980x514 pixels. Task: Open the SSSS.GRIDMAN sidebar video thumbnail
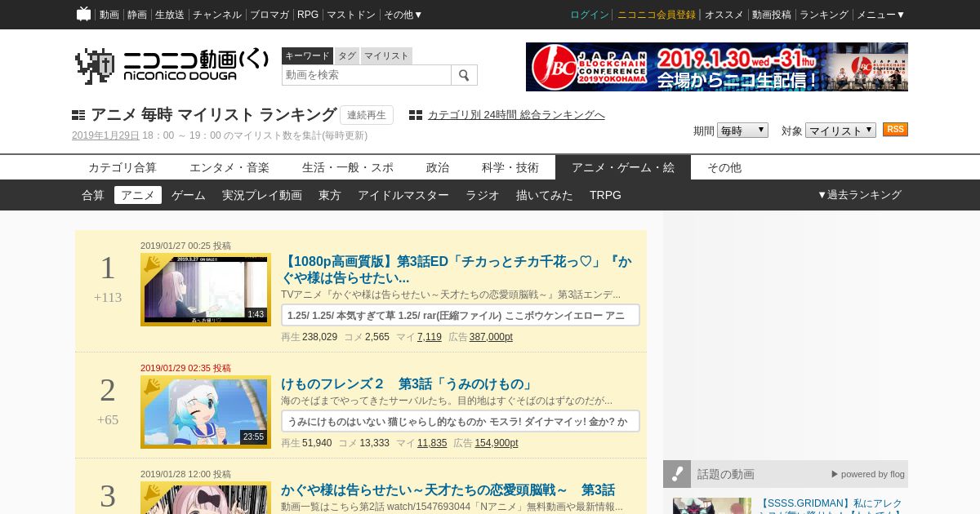click(712, 506)
